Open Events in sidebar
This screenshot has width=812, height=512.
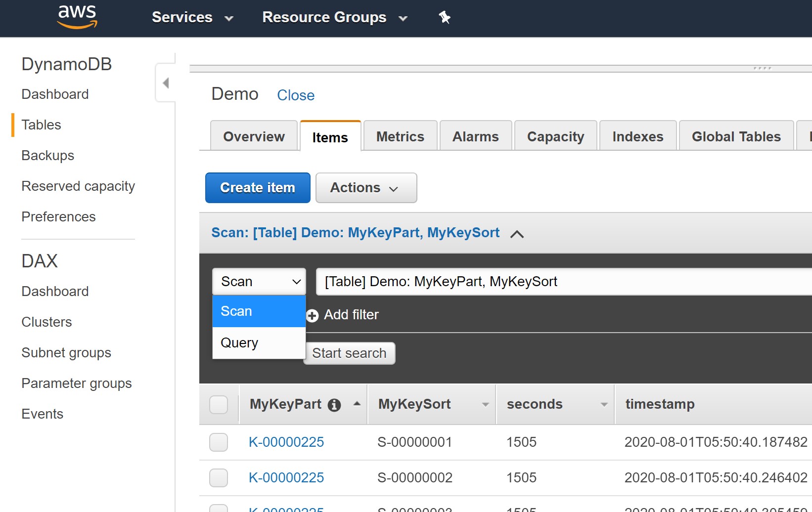tap(42, 414)
